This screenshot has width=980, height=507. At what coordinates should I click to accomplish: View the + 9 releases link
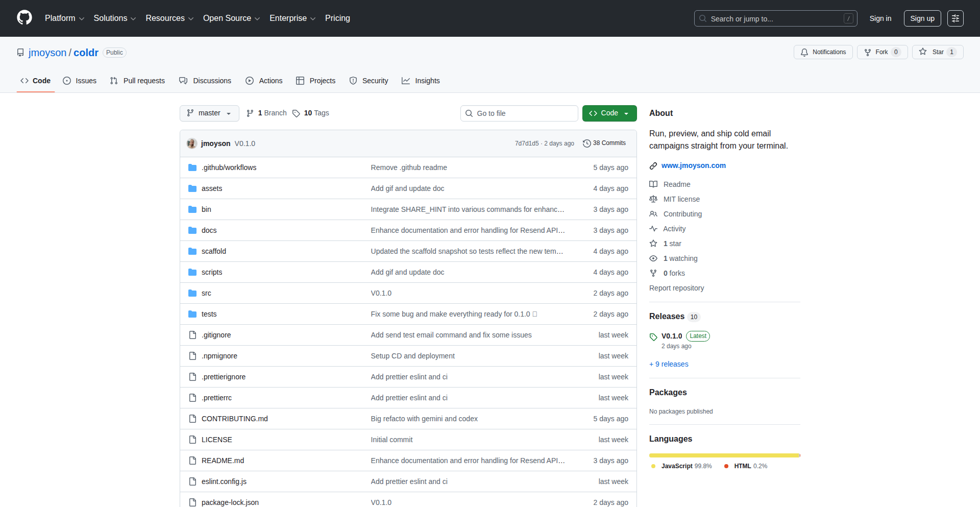(669, 364)
